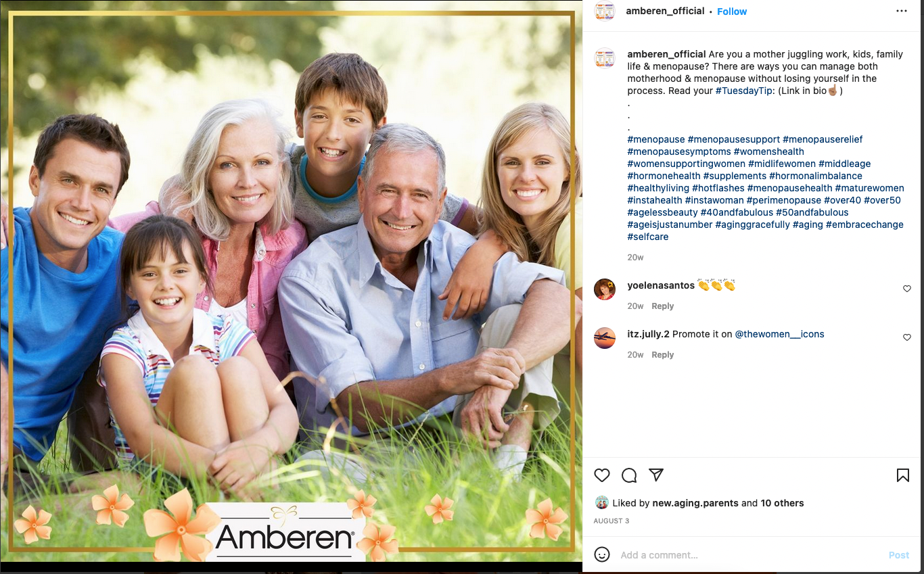Like the post with heart icon
Screen dimensions: 924x574
click(602, 475)
